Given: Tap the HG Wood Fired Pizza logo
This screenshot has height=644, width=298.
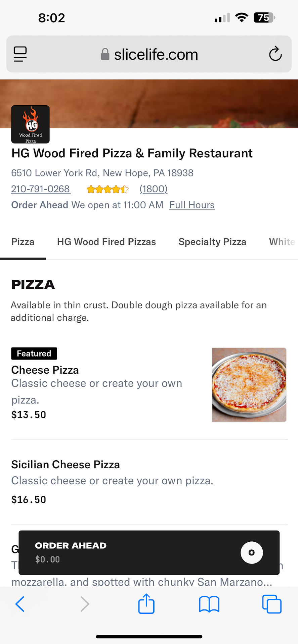Looking at the screenshot, I should 31,124.
